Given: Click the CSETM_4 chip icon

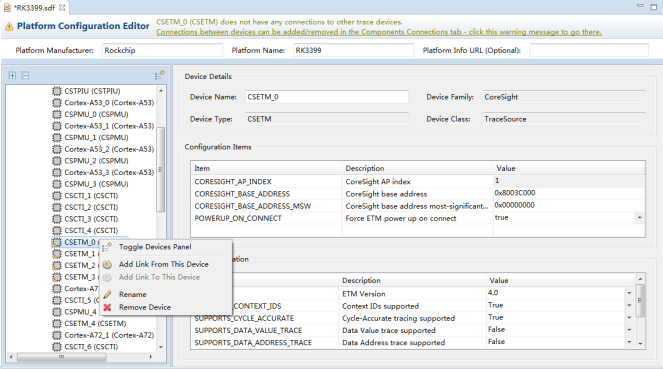Looking at the screenshot, I should pyautogui.click(x=57, y=323).
